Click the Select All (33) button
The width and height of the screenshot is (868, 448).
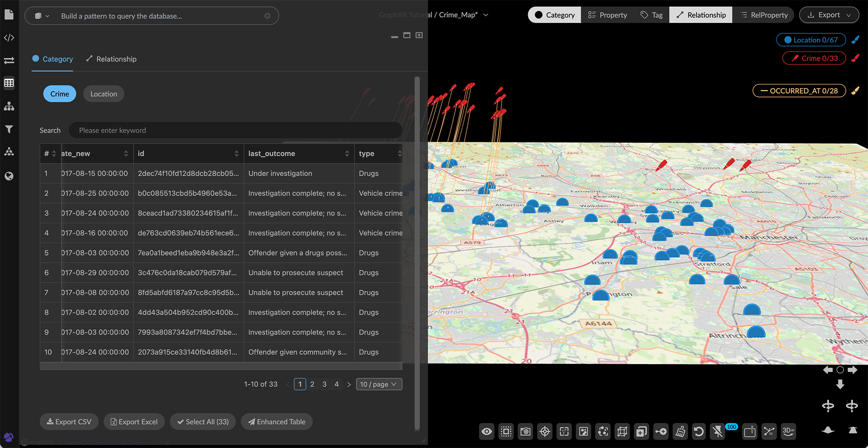[x=203, y=422]
